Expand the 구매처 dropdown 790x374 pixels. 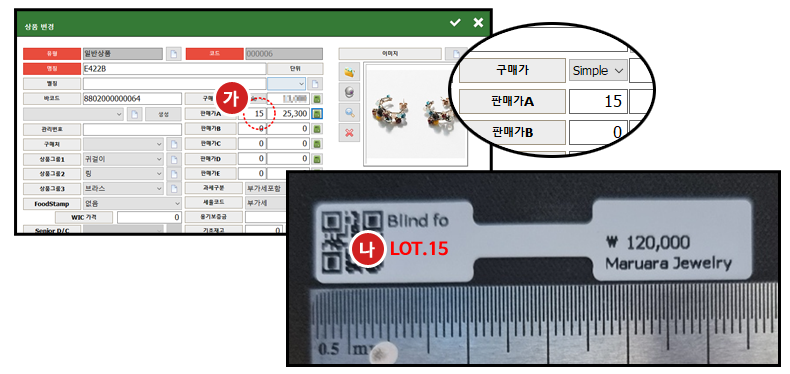tap(123, 144)
